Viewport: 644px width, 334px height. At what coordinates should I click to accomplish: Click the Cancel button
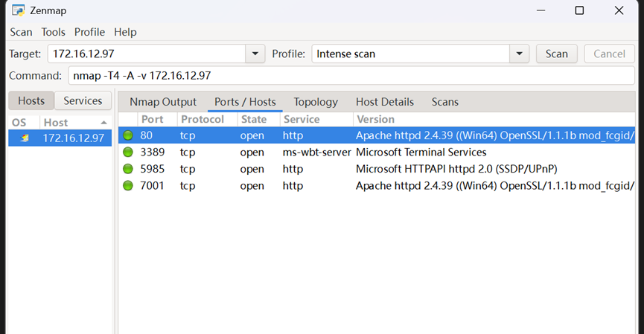[x=609, y=54]
